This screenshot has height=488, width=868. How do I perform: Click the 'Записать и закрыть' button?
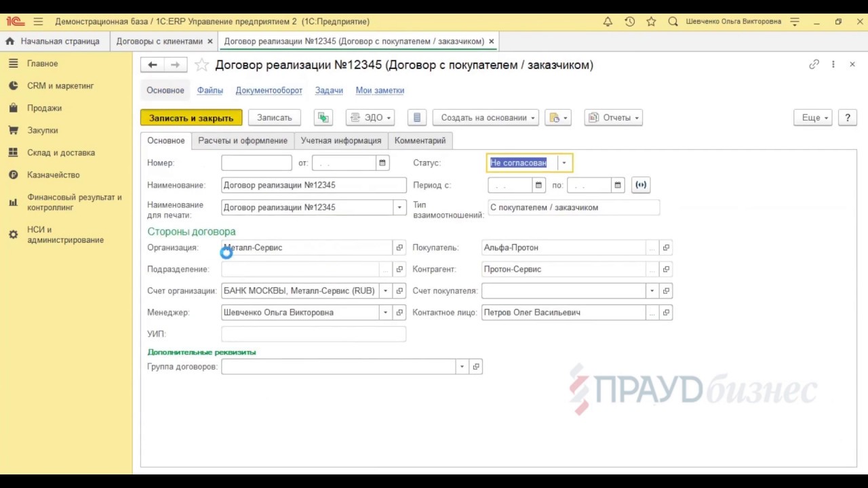click(x=191, y=117)
